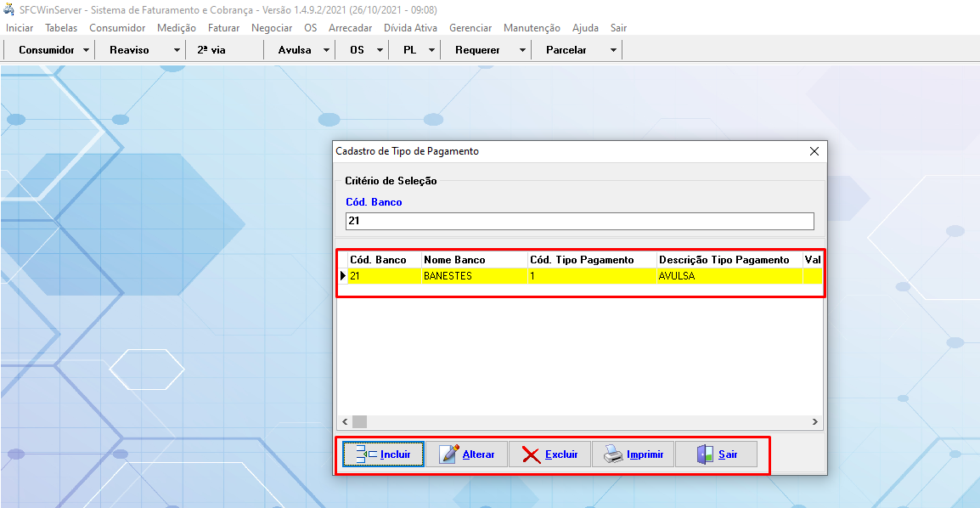Open the Manutenção menu
This screenshot has height=508, width=980.
click(x=532, y=28)
